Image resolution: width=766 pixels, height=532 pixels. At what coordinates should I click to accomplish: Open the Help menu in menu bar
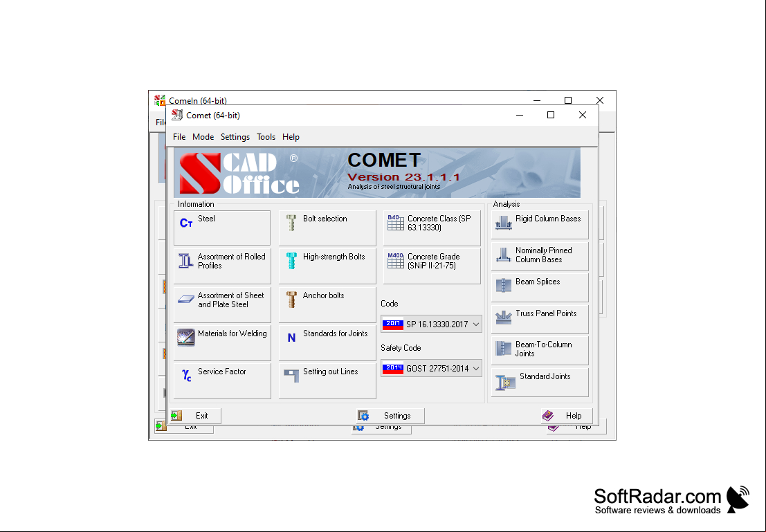click(x=291, y=137)
